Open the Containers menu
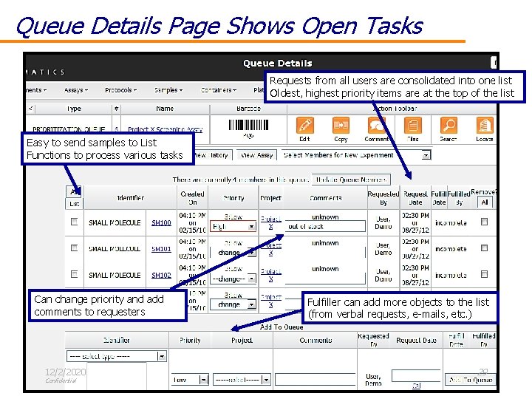Screen dimensions: 532x399 pyautogui.click(x=219, y=90)
